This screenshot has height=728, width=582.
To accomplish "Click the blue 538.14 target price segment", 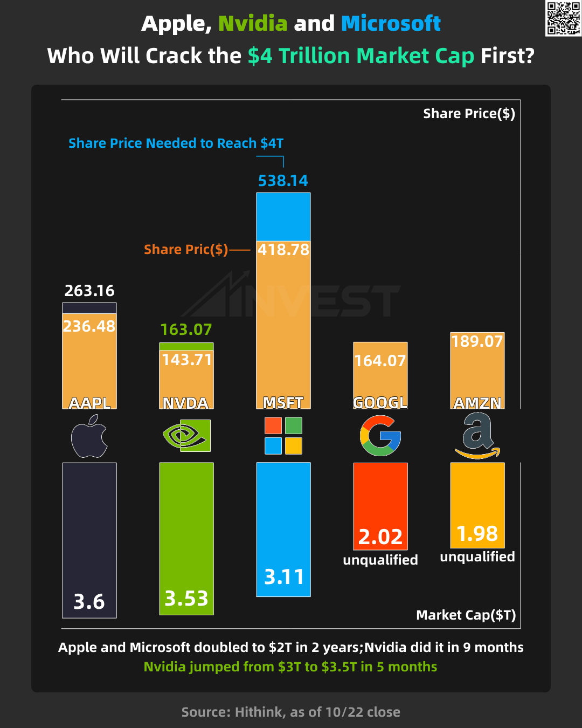I will (283, 217).
